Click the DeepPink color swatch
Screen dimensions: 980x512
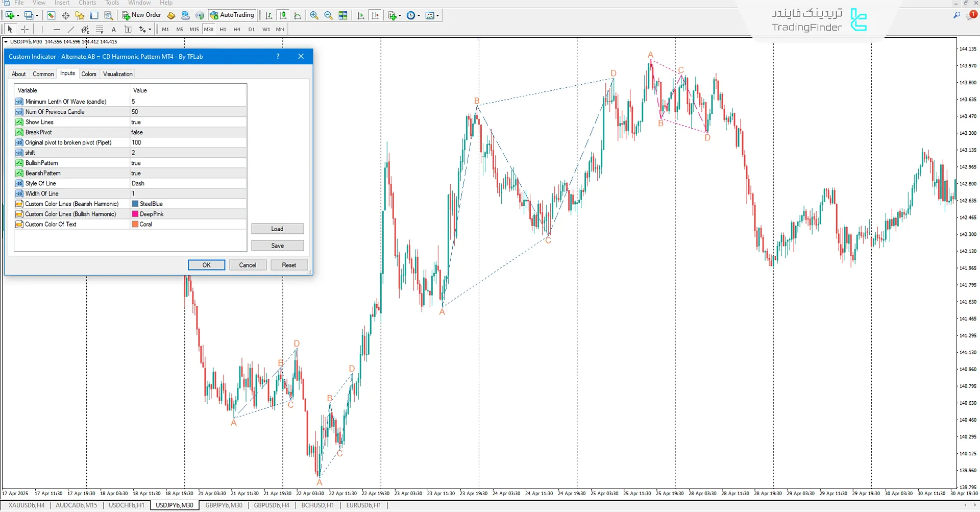tap(135, 214)
